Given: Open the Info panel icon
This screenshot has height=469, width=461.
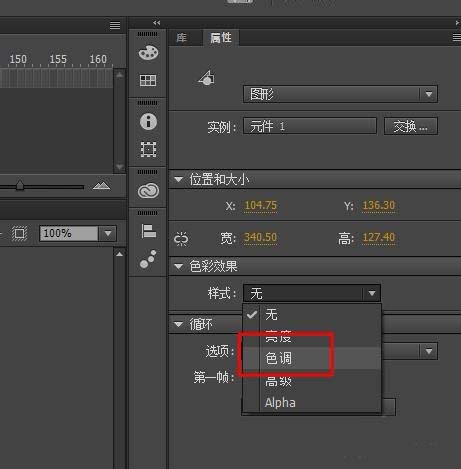Looking at the screenshot, I should tap(148, 121).
